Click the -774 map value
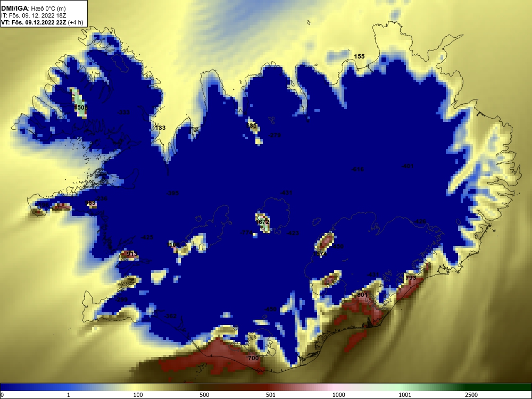The image size is (532, 399). tap(246, 233)
